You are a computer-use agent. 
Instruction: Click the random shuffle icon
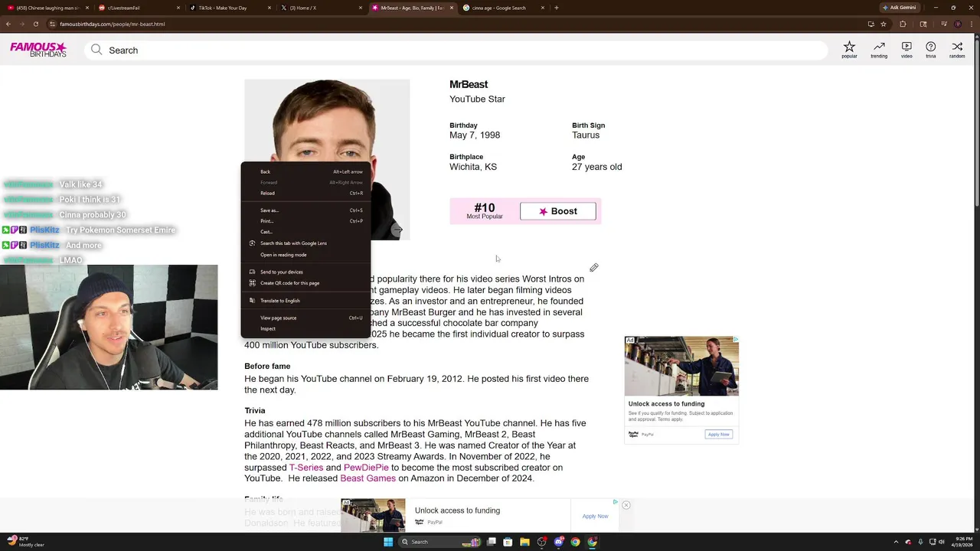pos(957,50)
